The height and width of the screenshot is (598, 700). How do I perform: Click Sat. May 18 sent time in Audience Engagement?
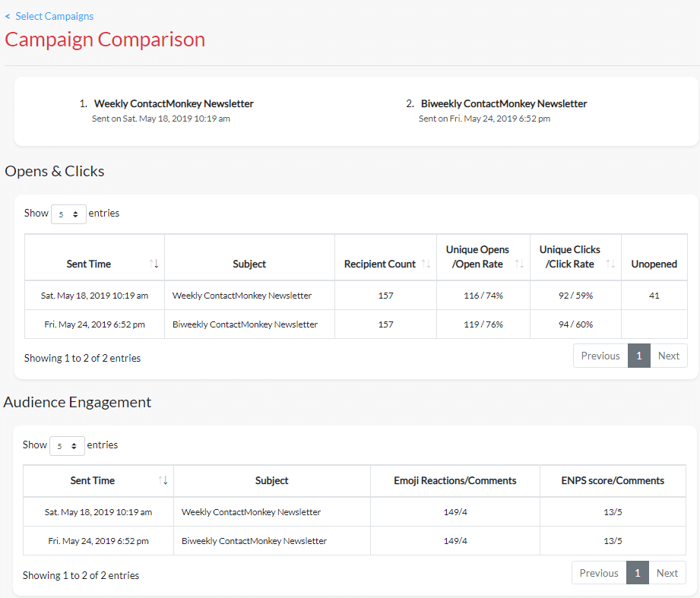point(98,512)
